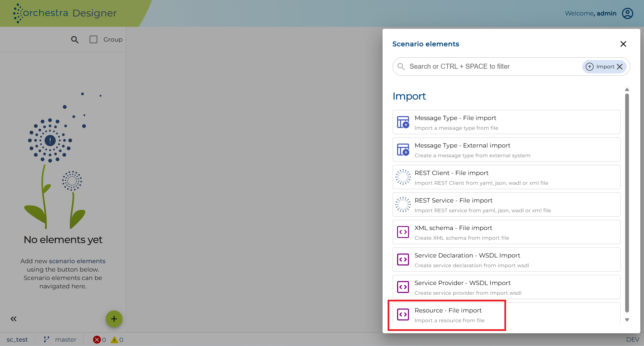Pick XML schema - File import
Image resolution: width=644 pixels, height=346 pixels.
[x=506, y=232]
